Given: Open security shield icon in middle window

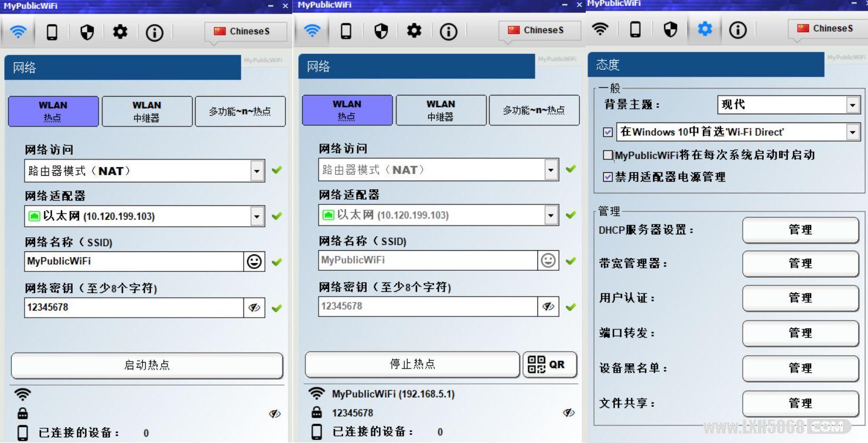Looking at the screenshot, I should tap(381, 31).
